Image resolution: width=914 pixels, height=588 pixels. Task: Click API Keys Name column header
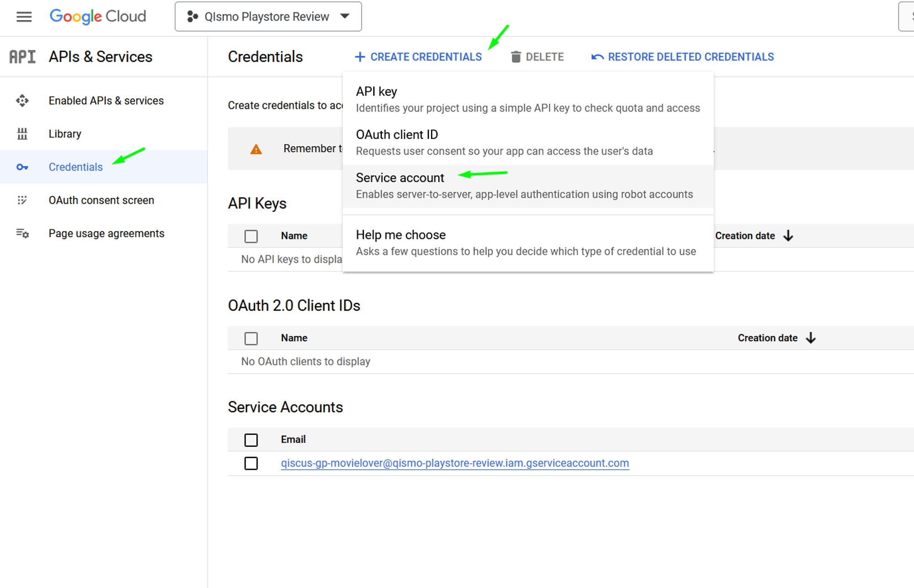[x=294, y=236]
